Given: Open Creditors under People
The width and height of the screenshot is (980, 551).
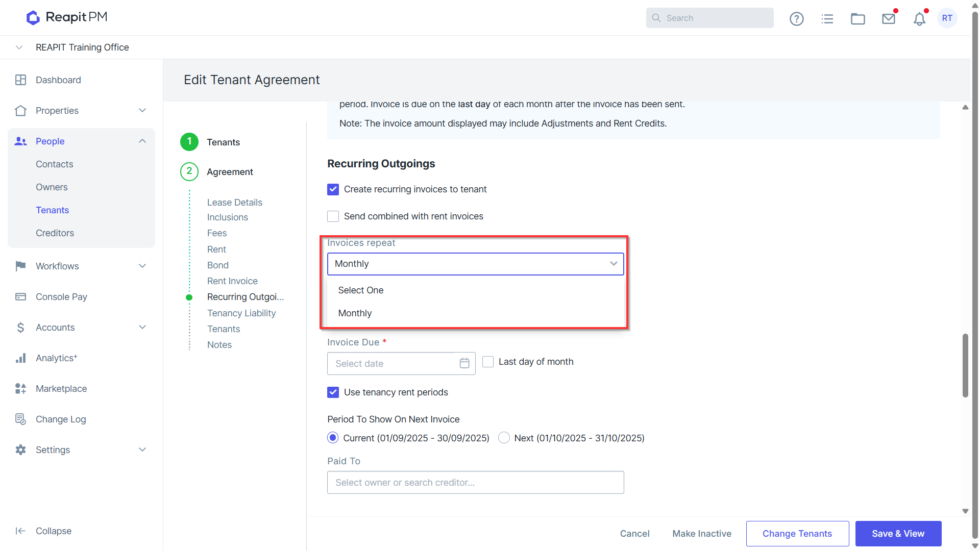Looking at the screenshot, I should 55,233.
